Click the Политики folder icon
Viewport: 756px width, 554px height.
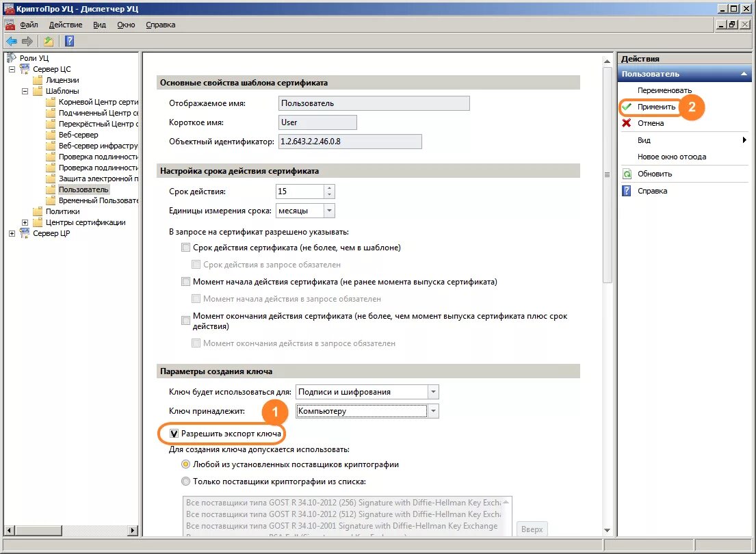(x=38, y=211)
